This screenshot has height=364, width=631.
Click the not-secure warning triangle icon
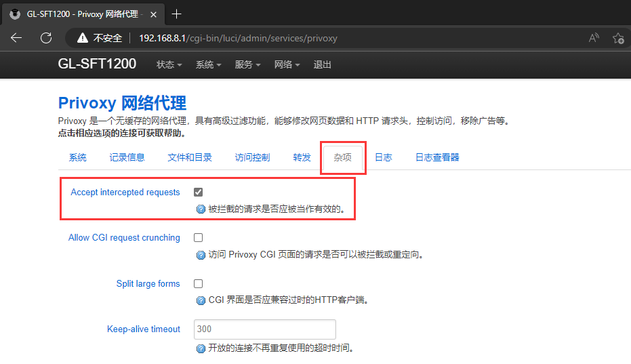tap(83, 38)
